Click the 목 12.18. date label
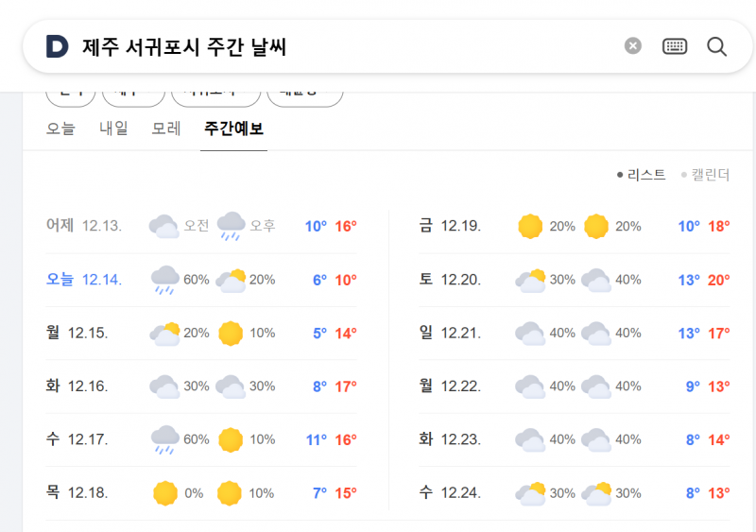 pos(77,492)
